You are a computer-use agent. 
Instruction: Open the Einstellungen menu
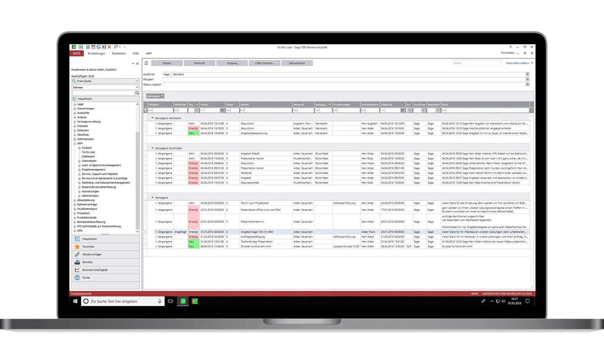pyautogui.click(x=96, y=53)
